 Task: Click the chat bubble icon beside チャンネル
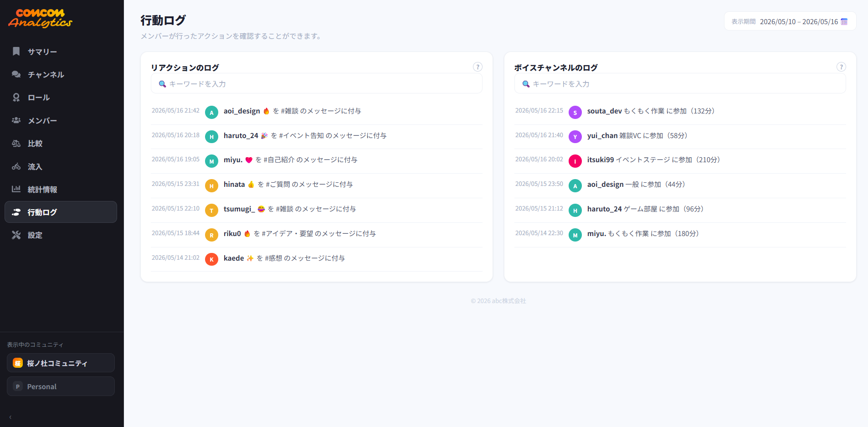pos(16,74)
